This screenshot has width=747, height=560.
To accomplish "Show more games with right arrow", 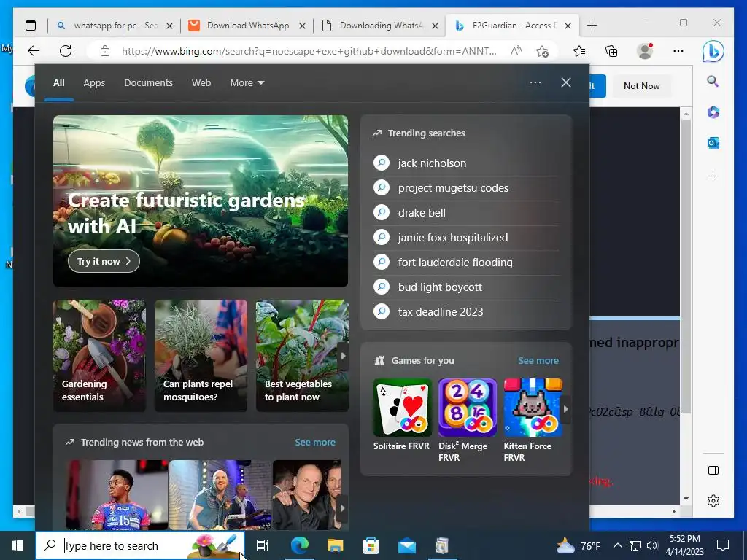I will 565,409.
